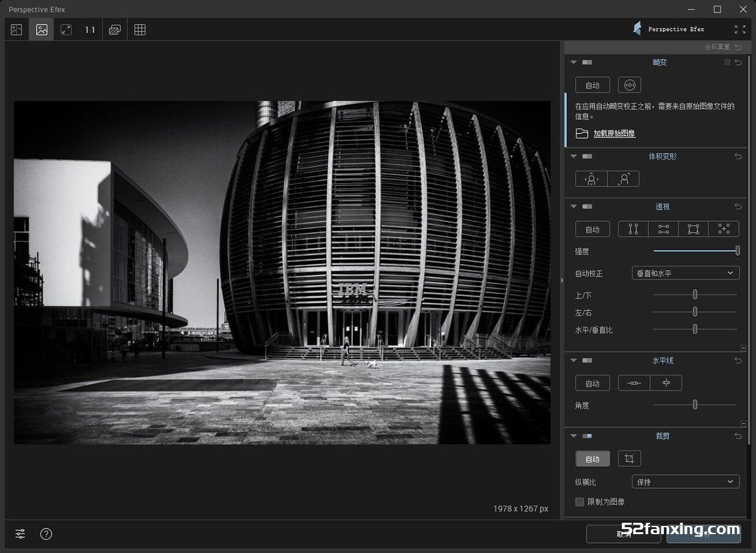Image resolution: width=756 pixels, height=553 pixels.
Task: Choose 8-point perspective tool
Action: click(724, 229)
